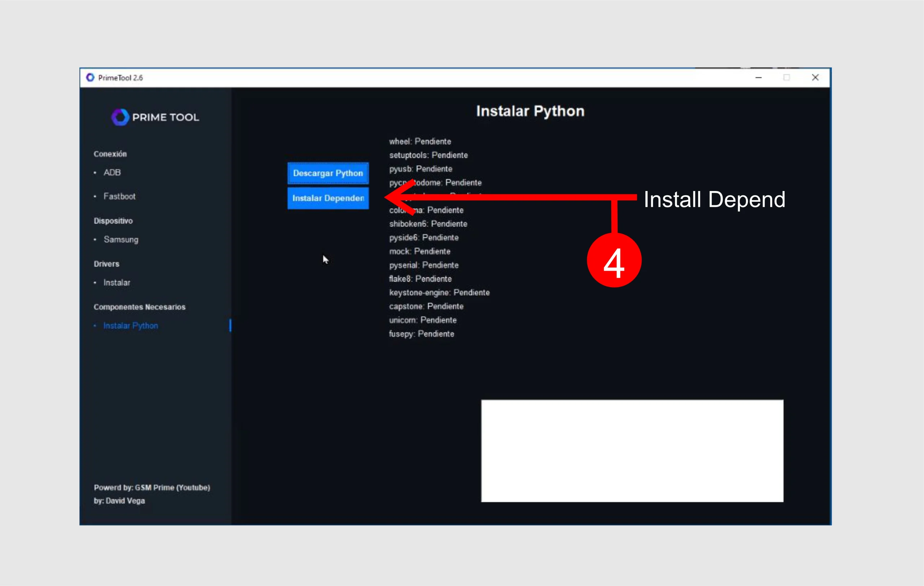Go to Drivers Instalar page
This screenshot has height=586, width=924.
[117, 282]
